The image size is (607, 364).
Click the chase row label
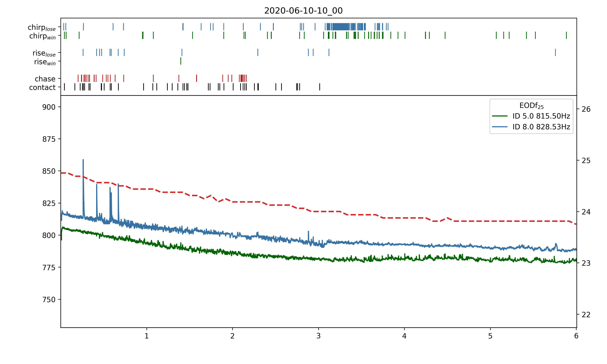tap(45, 79)
